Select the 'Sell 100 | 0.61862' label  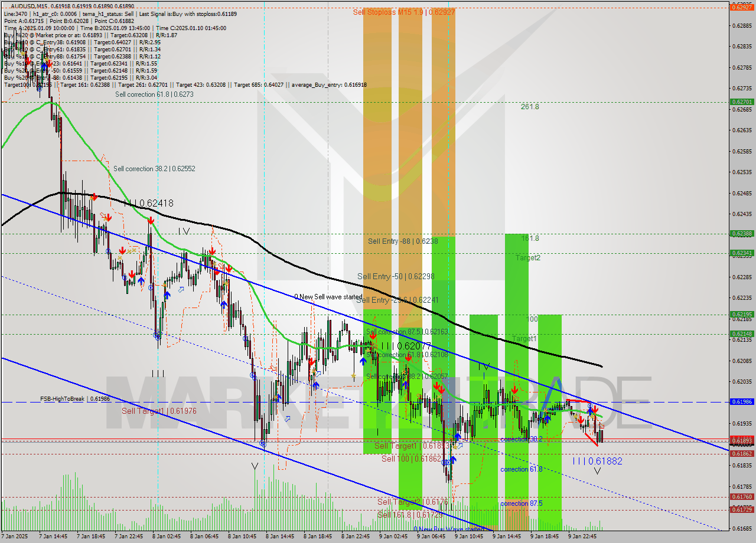click(x=411, y=459)
